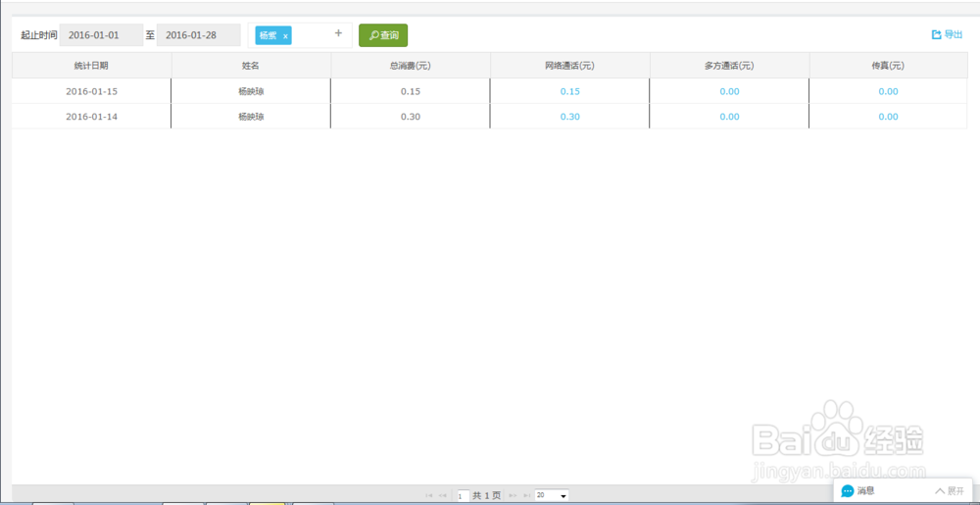Open 网络通话 value 0.15 link

[x=570, y=91]
